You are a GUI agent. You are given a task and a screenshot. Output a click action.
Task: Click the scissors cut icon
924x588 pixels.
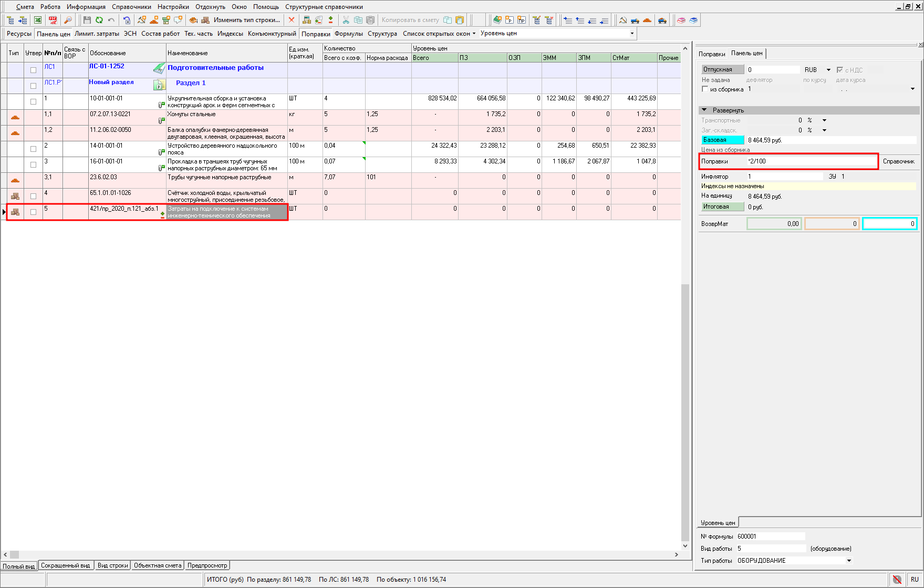tap(346, 20)
